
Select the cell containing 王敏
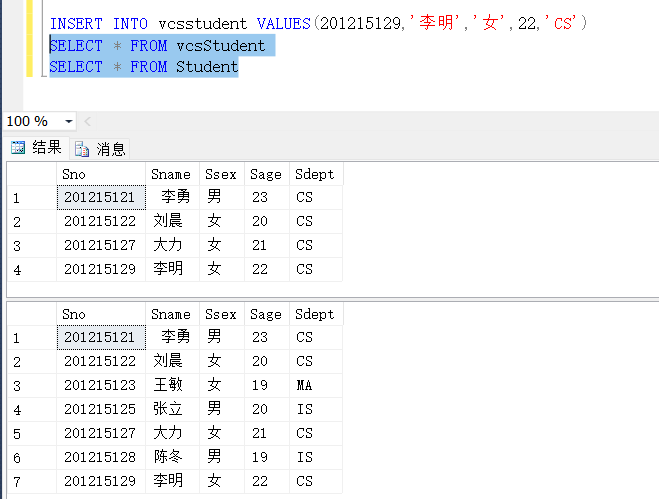pos(167,385)
